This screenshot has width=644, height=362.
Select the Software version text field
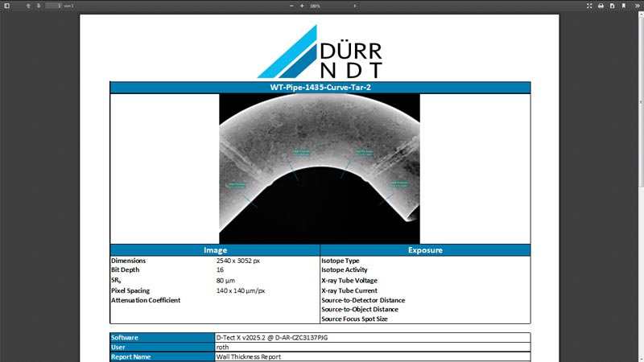(373, 337)
